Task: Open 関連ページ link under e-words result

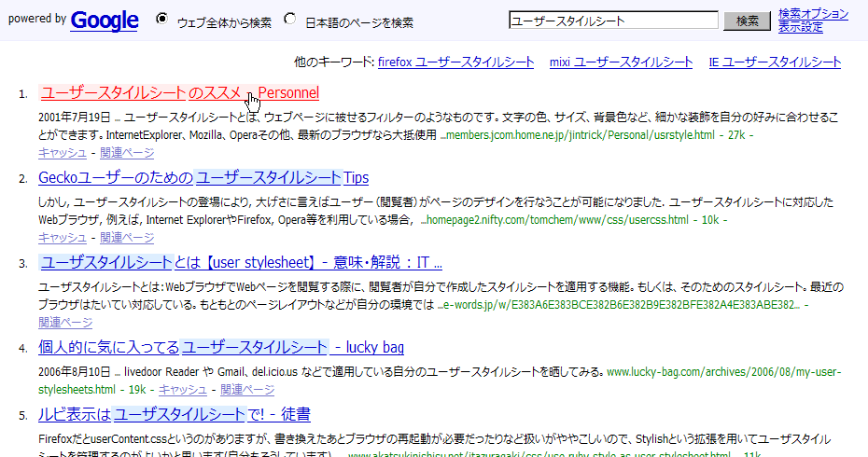Action: [65, 322]
